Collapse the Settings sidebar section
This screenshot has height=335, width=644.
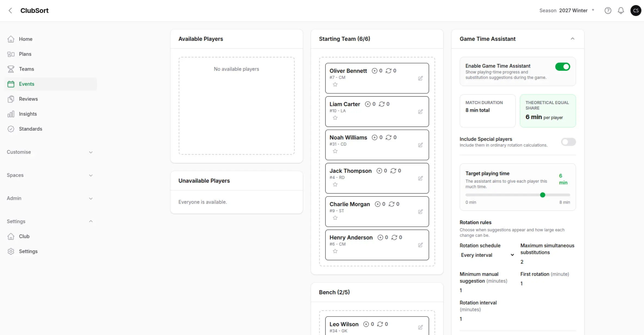pyautogui.click(x=50, y=222)
